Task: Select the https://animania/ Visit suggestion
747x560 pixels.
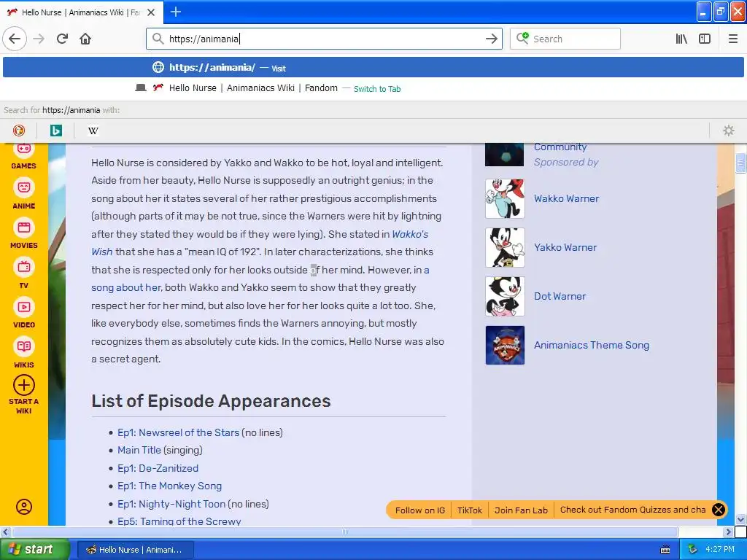Action: [373, 67]
